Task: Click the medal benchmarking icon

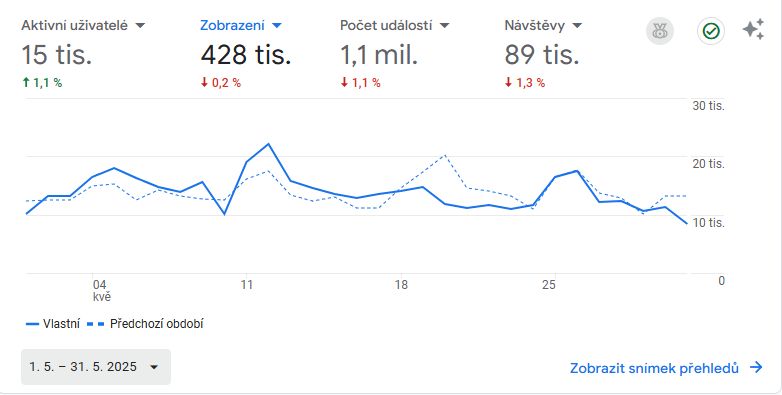Action: pos(660,31)
